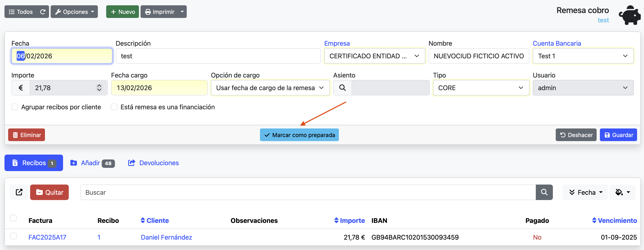
Task: Increase Importe with the stepper arrows
Action: 99,85
